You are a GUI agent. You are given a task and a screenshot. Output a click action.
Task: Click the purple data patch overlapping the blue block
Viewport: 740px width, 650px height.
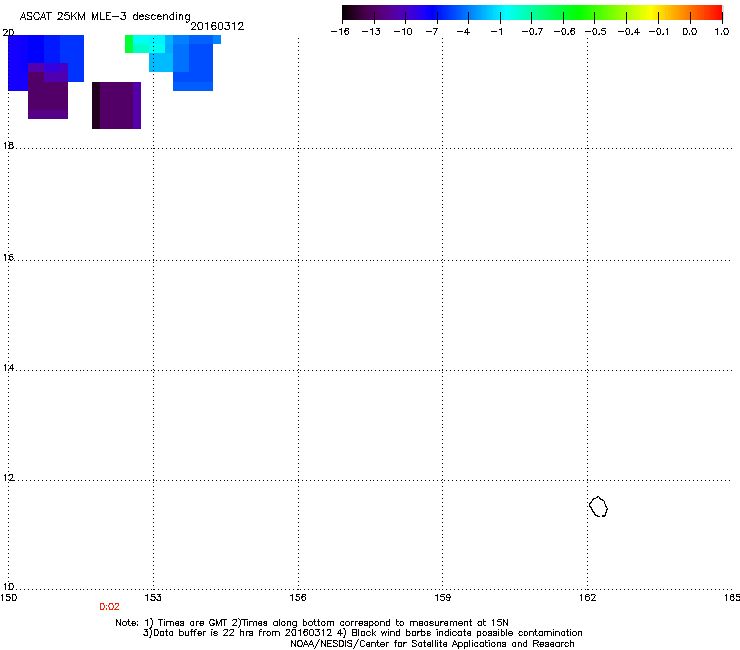coord(48,91)
